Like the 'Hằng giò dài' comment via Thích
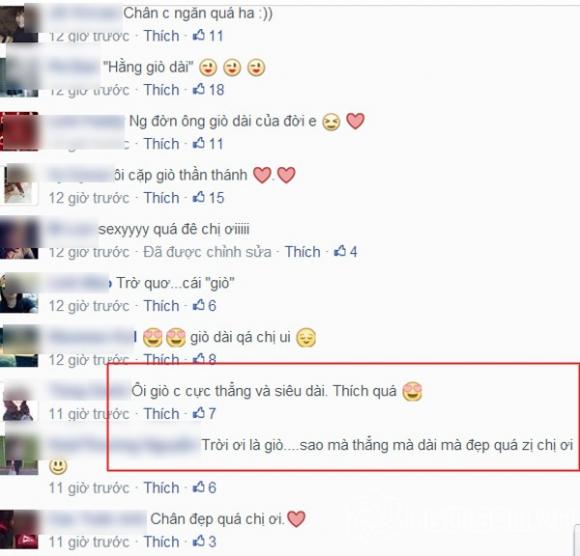The height and width of the screenshot is (556, 580). (161, 90)
